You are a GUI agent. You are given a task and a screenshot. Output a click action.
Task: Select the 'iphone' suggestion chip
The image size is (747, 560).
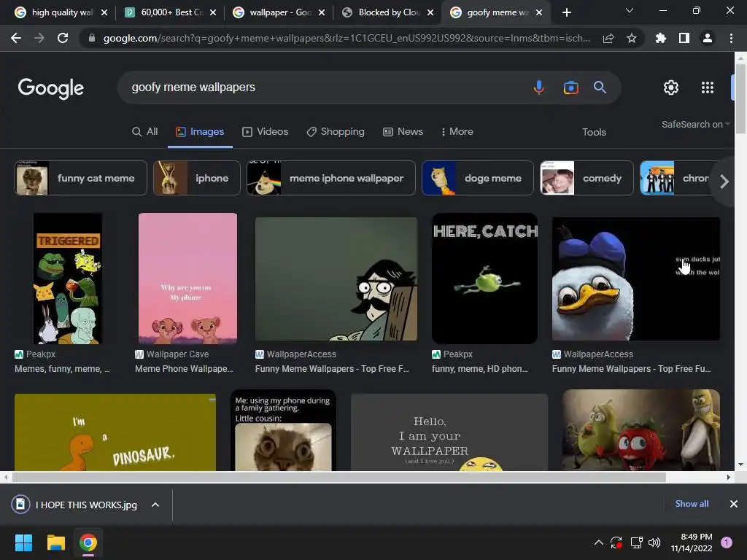(x=197, y=178)
